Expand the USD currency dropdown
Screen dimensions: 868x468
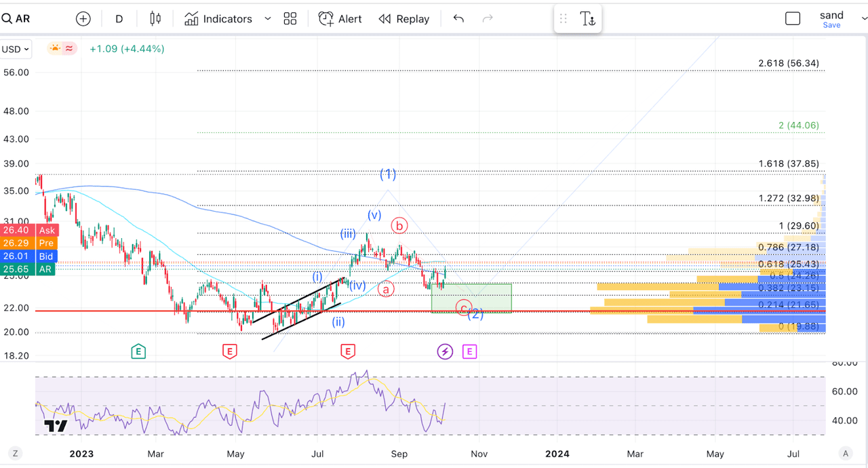(x=16, y=49)
